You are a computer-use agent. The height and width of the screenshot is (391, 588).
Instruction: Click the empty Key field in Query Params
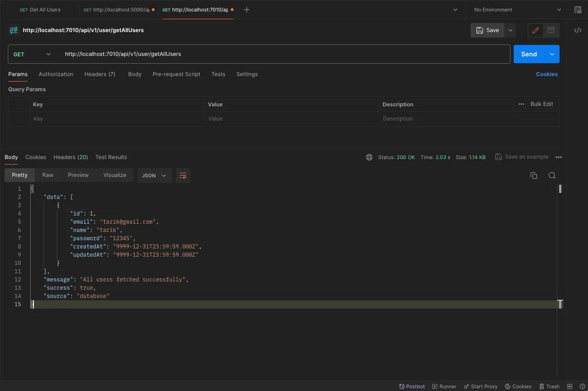pyautogui.click(x=116, y=119)
